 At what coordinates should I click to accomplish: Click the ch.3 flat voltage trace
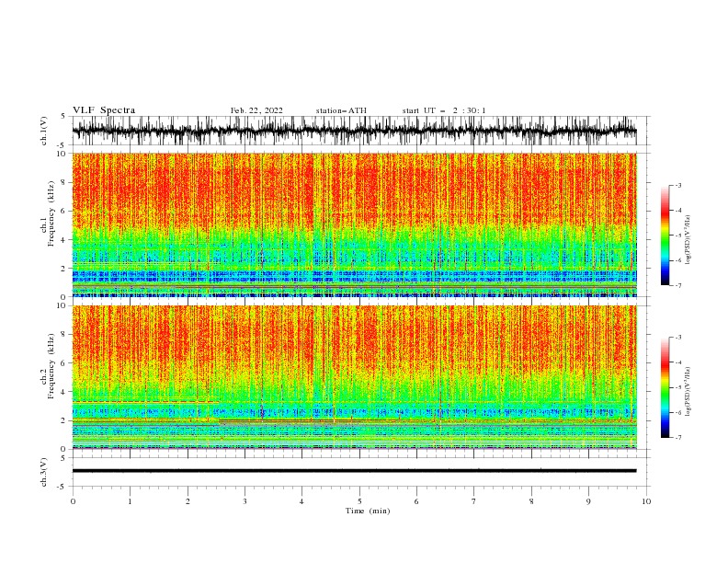point(354,471)
